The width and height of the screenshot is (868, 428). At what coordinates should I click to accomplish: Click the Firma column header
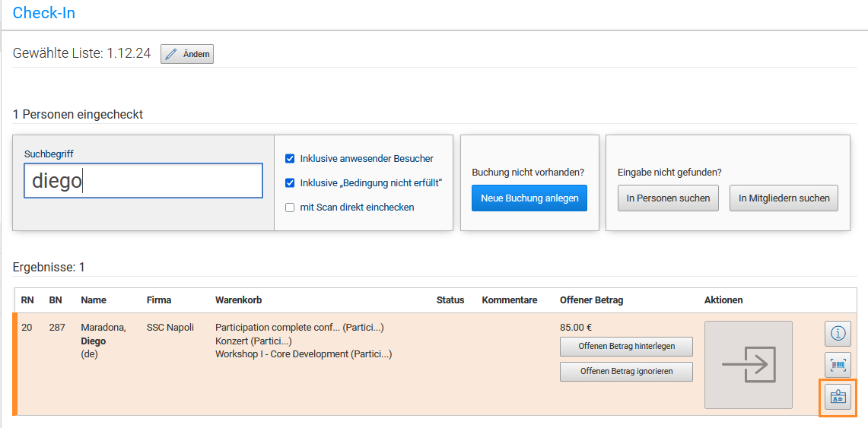coord(159,300)
